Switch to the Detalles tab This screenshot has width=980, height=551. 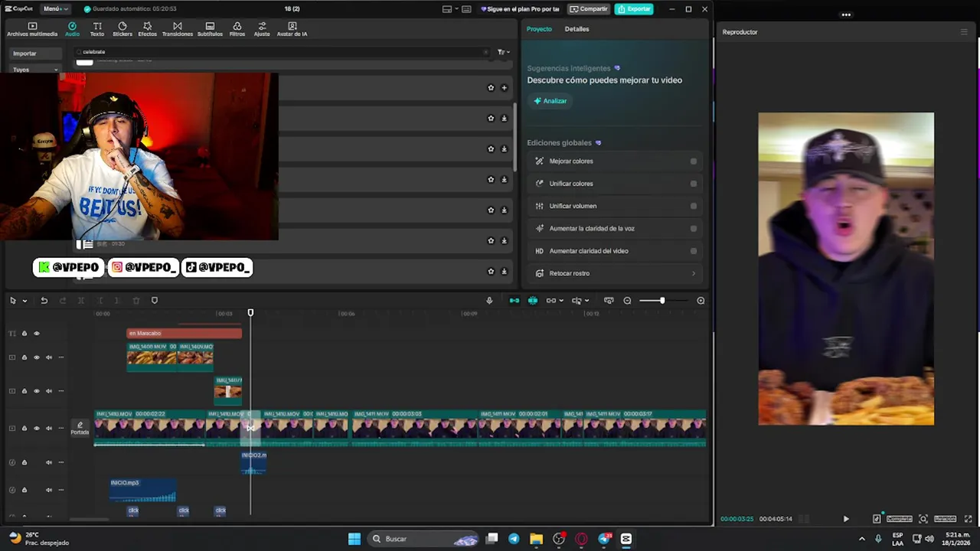(x=577, y=29)
